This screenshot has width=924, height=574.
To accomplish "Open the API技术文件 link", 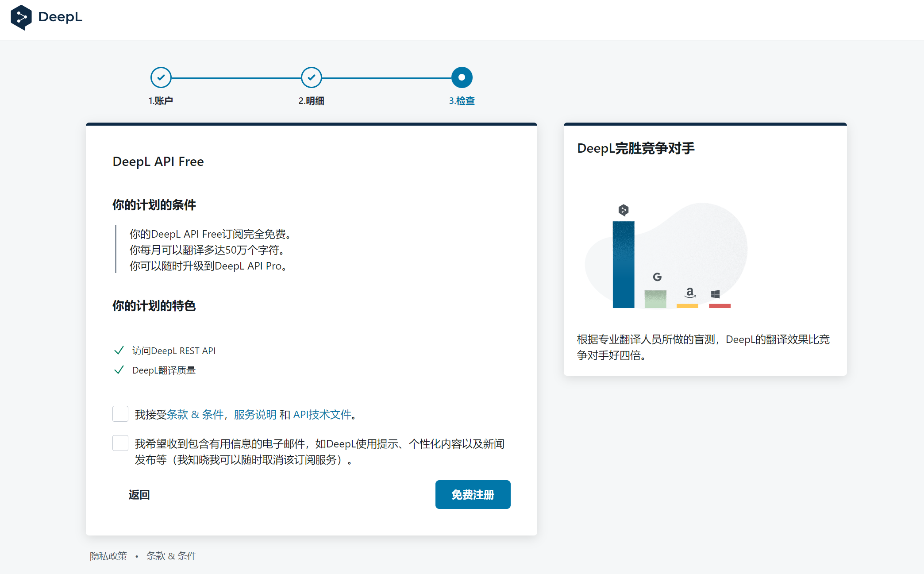I will (322, 415).
